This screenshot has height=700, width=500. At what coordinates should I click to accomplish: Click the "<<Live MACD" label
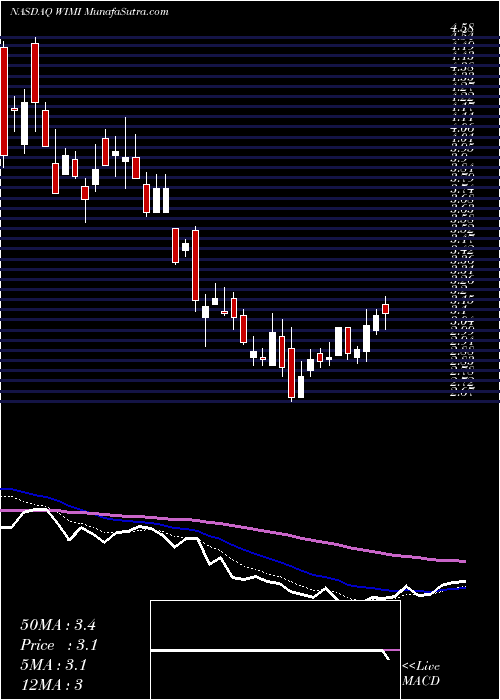click(x=421, y=674)
